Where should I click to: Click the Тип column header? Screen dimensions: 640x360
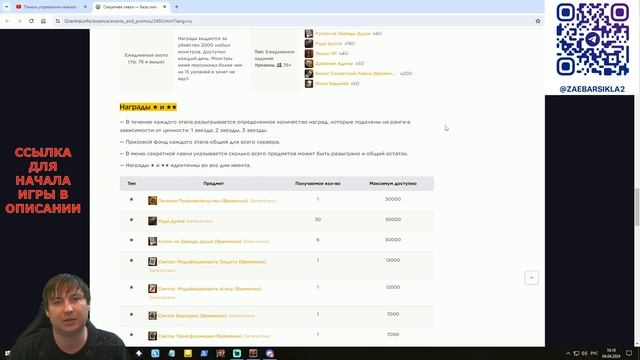(131, 184)
